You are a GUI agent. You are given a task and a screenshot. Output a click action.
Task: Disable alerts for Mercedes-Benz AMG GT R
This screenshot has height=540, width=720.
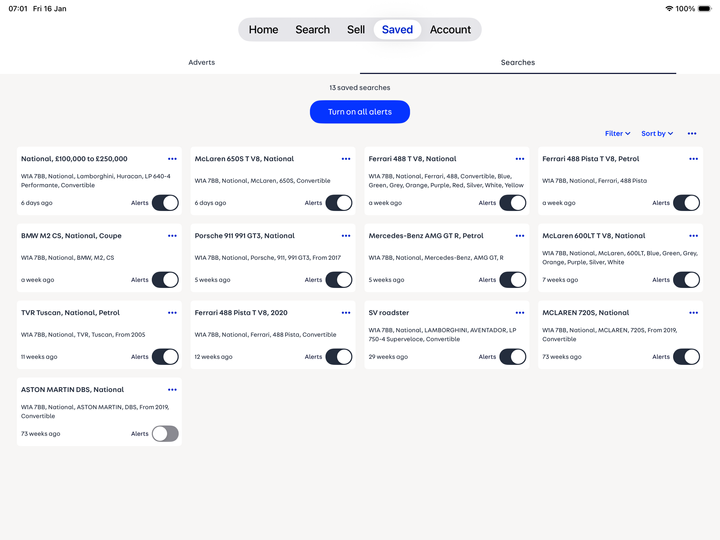coord(512,280)
